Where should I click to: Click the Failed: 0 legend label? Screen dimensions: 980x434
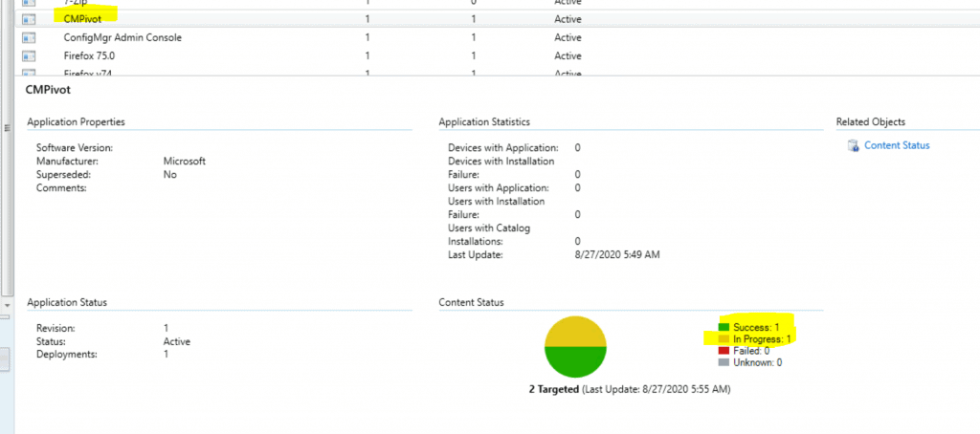tap(751, 351)
